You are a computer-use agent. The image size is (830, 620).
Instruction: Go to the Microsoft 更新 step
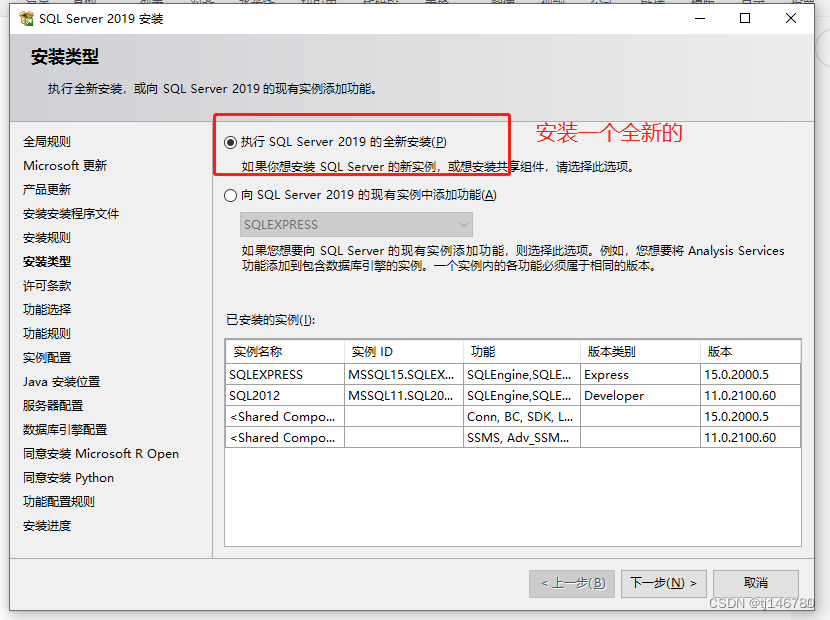[x=65, y=166]
